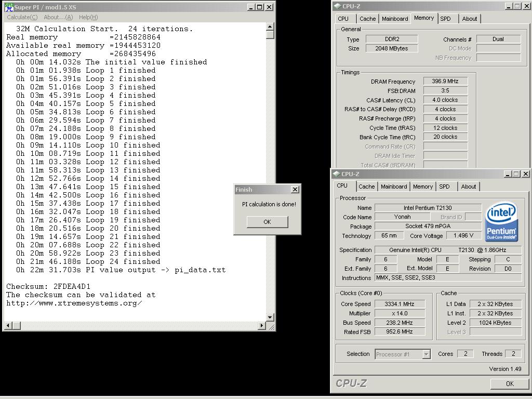The height and width of the screenshot is (399, 532).
Task: Click the 'Version 1.49' label
Action: coord(505,369)
